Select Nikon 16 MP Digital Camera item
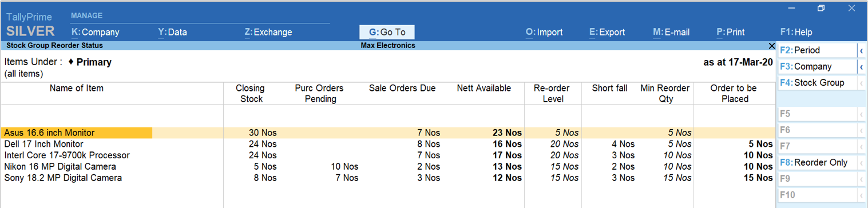868x208 pixels. click(x=60, y=167)
